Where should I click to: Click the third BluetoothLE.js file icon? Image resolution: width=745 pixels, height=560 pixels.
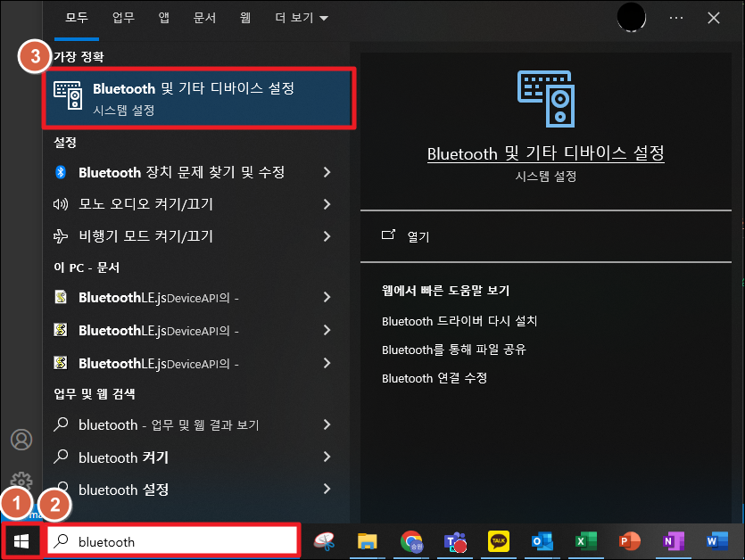(61, 363)
